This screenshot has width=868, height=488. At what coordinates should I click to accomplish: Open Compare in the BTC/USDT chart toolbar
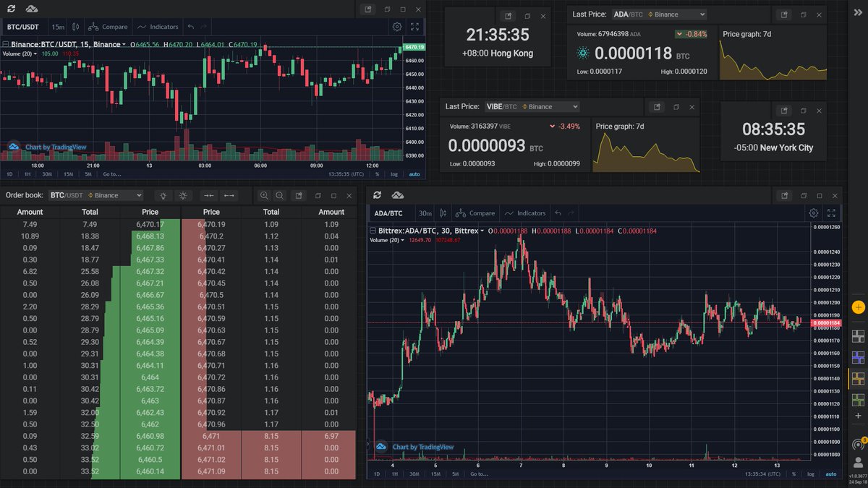(108, 27)
